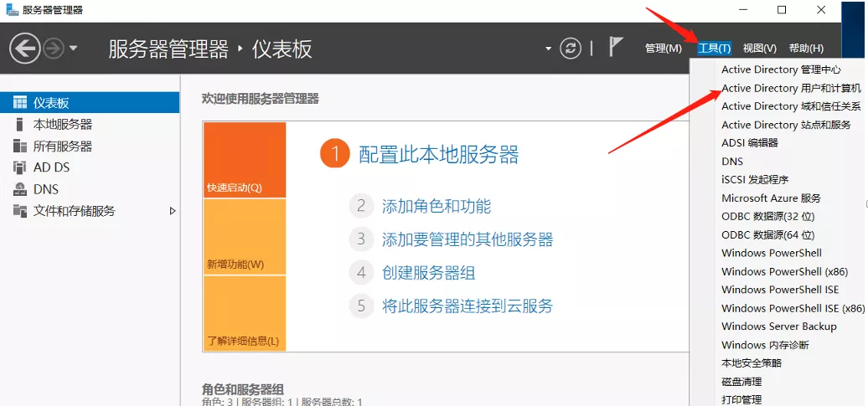Click the 添加角色和功能 link
The height and width of the screenshot is (406, 868).
(x=436, y=206)
